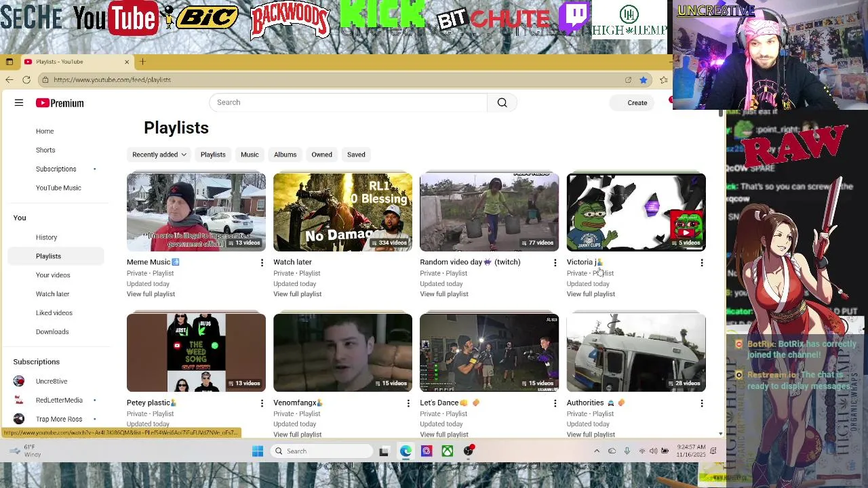
Task: Filter by the Saved chip
Action: tap(356, 155)
